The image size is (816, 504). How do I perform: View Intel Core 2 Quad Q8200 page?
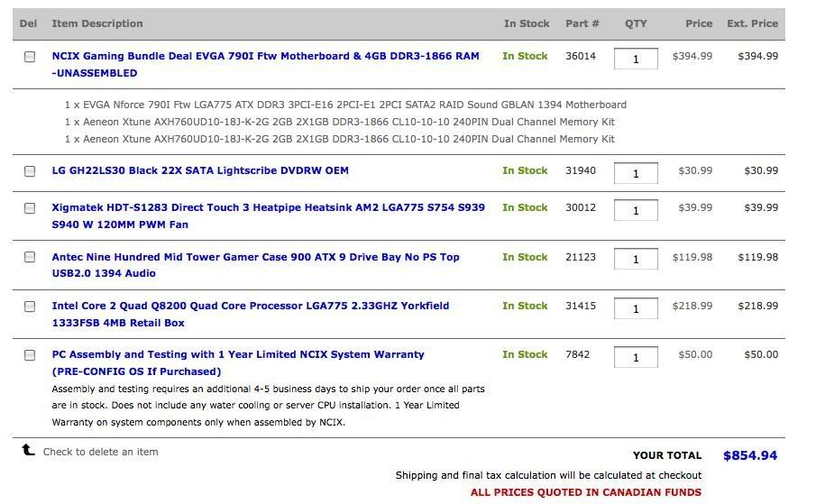250,306
